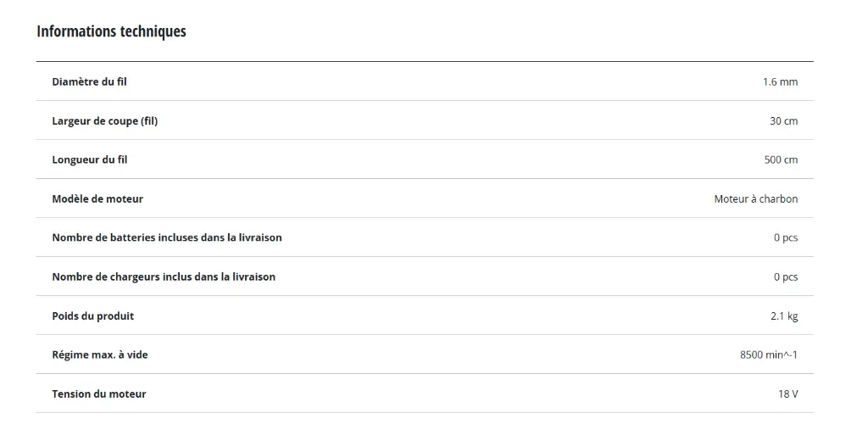The width and height of the screenshot is (868, 430).
Task: Click the 8500 min^-1 value
Action: coord(768,355)
